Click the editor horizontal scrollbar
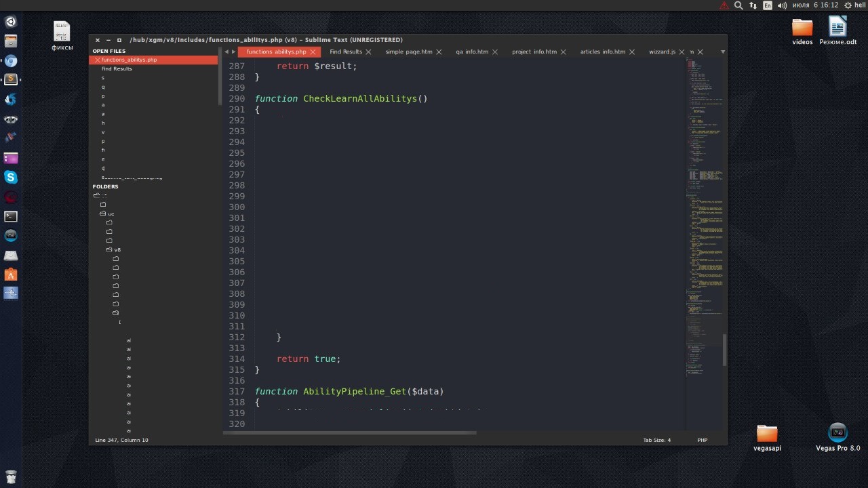868x488 pixels. coord(350,432)
